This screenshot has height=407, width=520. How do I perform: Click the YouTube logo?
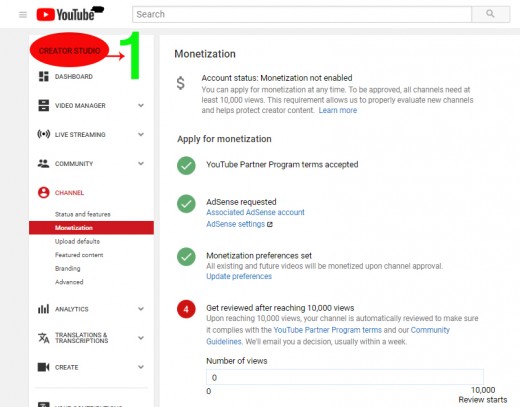point(66,15)
